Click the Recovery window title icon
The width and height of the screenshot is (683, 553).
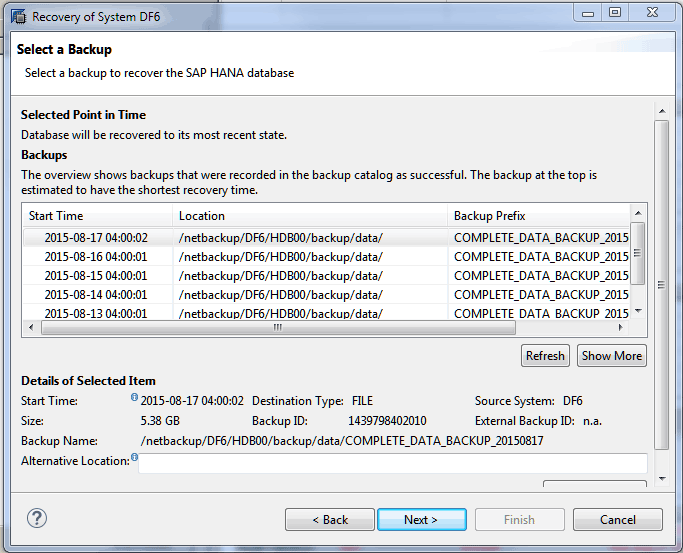[19, 17]
